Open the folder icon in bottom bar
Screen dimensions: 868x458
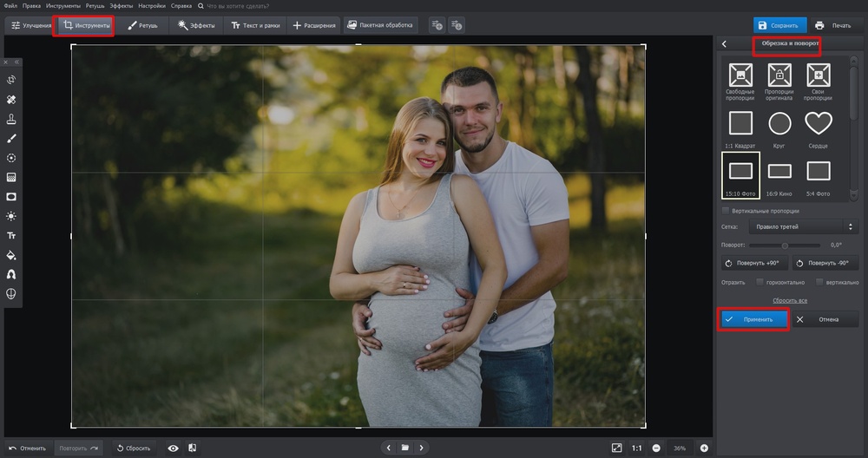click(404, 448)
